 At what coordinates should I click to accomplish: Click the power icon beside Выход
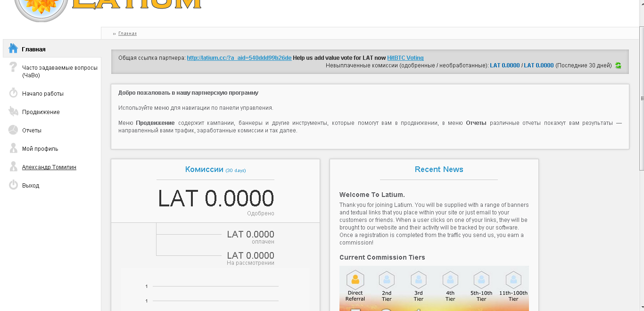[x=13, y=185]
